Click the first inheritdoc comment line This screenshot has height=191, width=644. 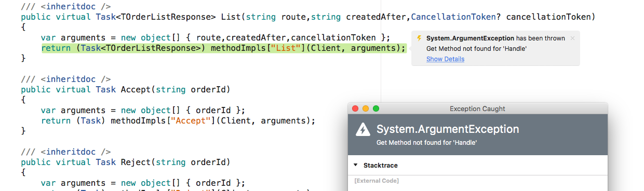pyautogui.click(x=66, y=7)
